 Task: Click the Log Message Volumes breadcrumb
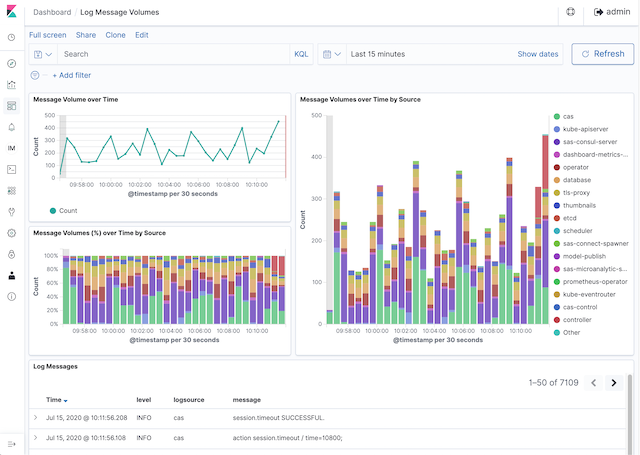click(x=120, y=12)
